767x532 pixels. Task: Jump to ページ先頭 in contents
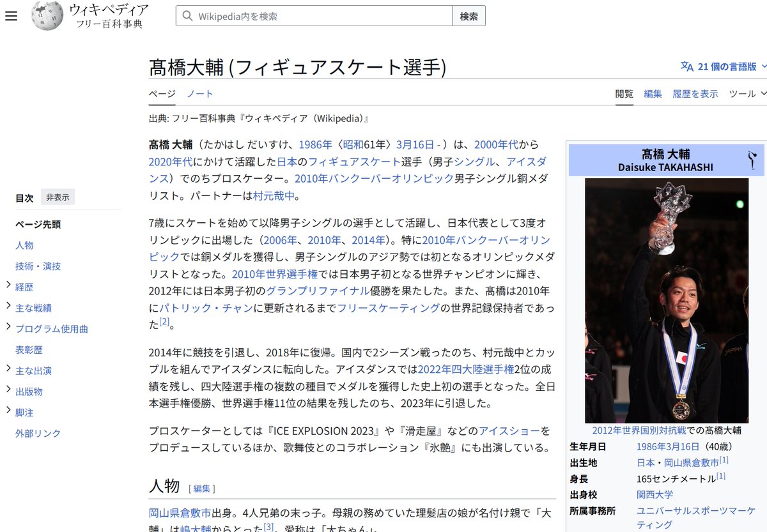pos(38,224)
